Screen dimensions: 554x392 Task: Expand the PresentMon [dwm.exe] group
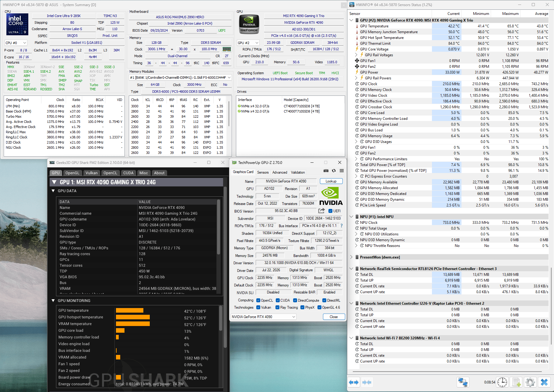352,257
